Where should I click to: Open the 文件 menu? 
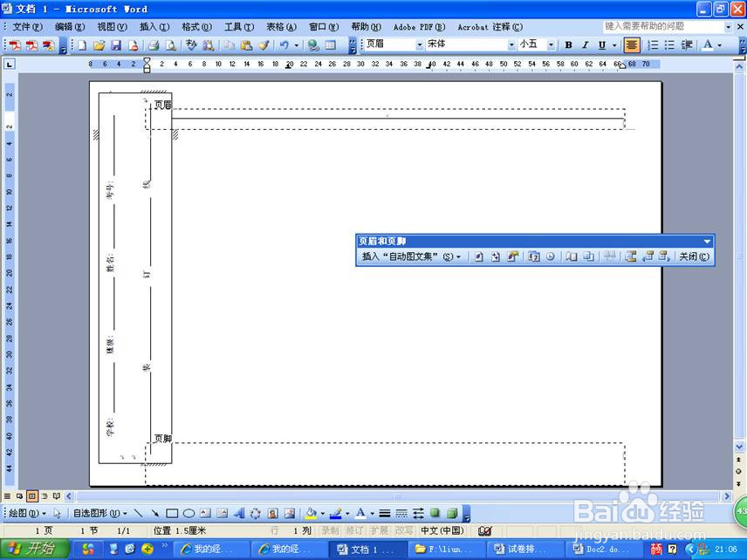pos(27,27)
